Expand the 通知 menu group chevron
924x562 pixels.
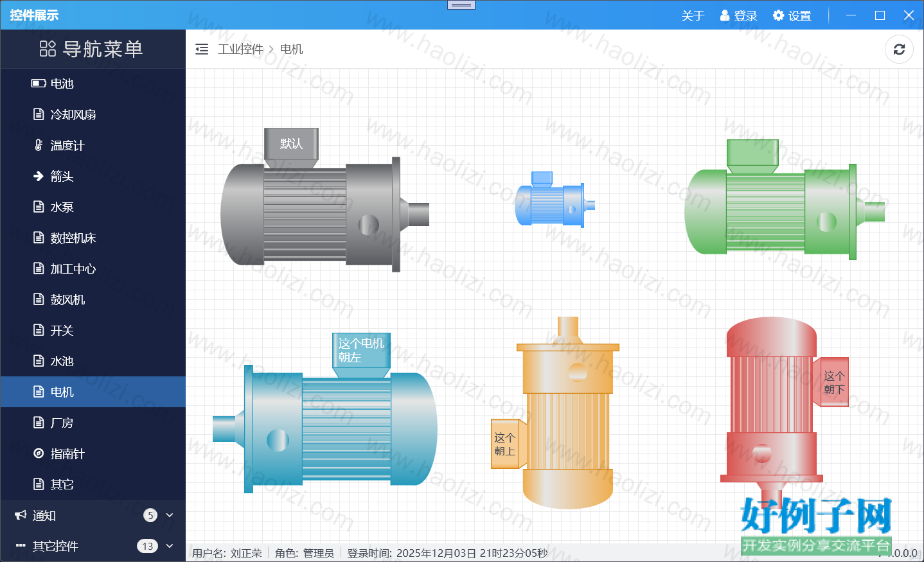pyautogui.click(x=170, y=515)
